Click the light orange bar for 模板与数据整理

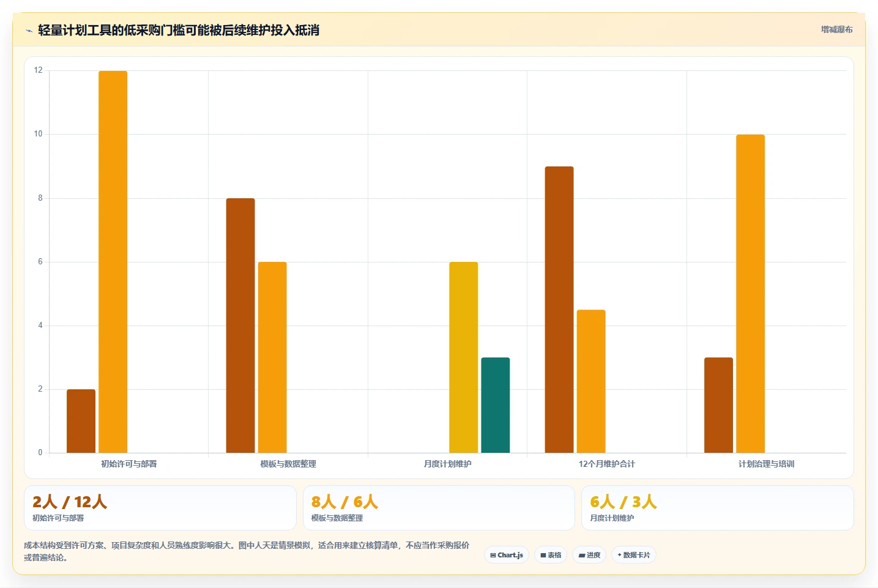click(x=272, y=357)
